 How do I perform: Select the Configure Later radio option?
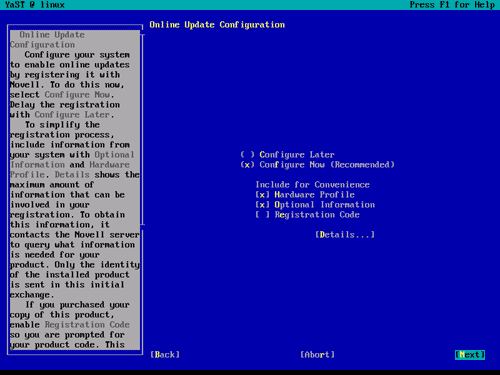(x=287, y=155)
